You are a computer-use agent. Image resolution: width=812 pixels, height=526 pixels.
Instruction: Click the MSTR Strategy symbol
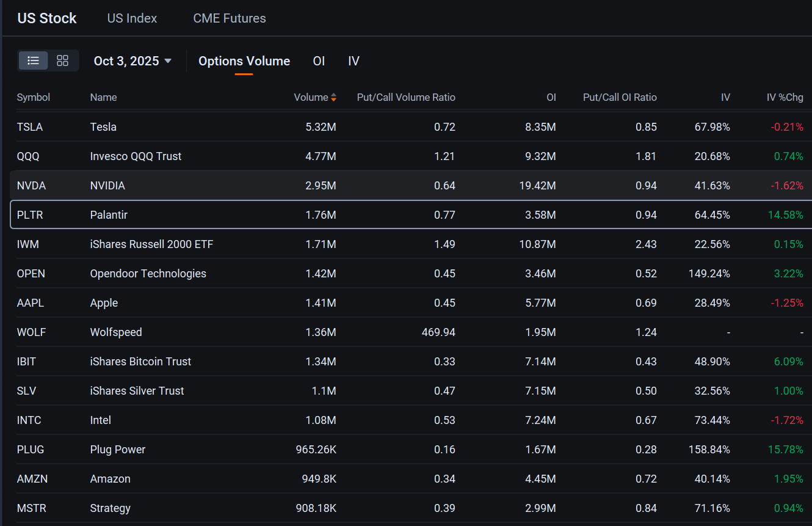(x=31, y=508)
